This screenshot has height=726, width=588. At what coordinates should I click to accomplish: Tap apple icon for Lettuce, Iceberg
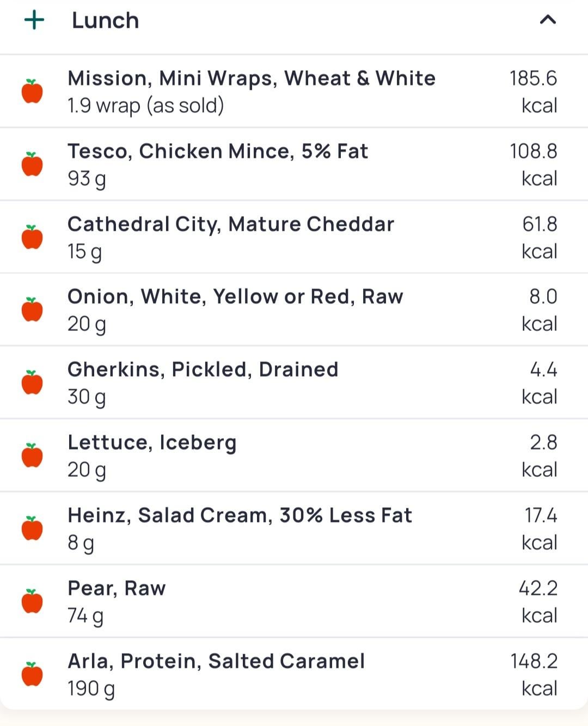[32, 456]
